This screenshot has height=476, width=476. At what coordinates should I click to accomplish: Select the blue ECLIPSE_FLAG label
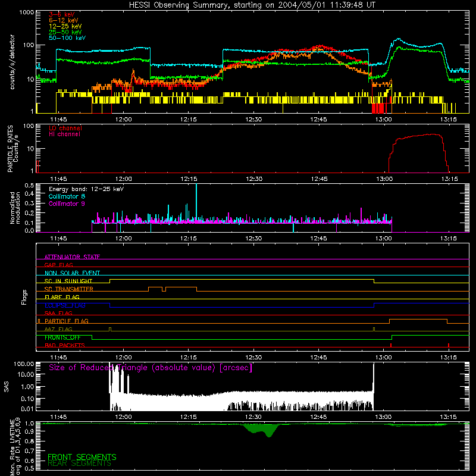coord(65,305)
